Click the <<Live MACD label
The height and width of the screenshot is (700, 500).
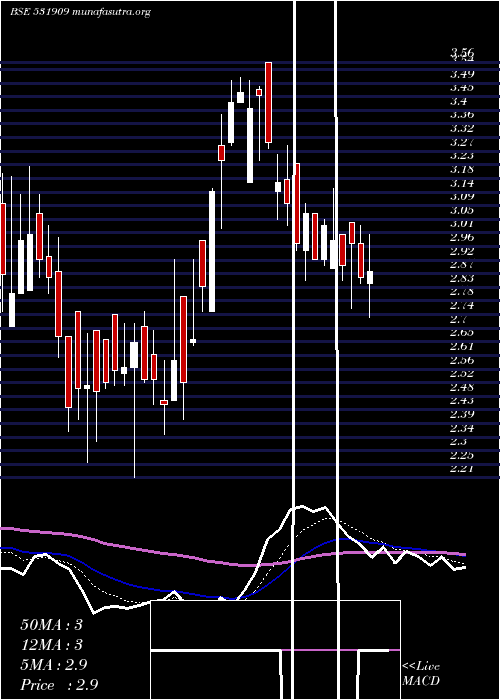coord(421,674)
